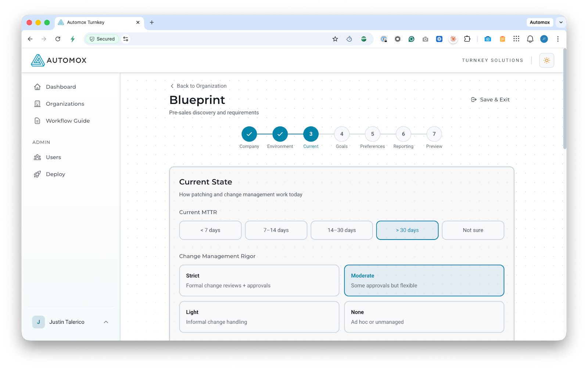
Task: Click Back to Organization link
Action: tap(198, 86)
